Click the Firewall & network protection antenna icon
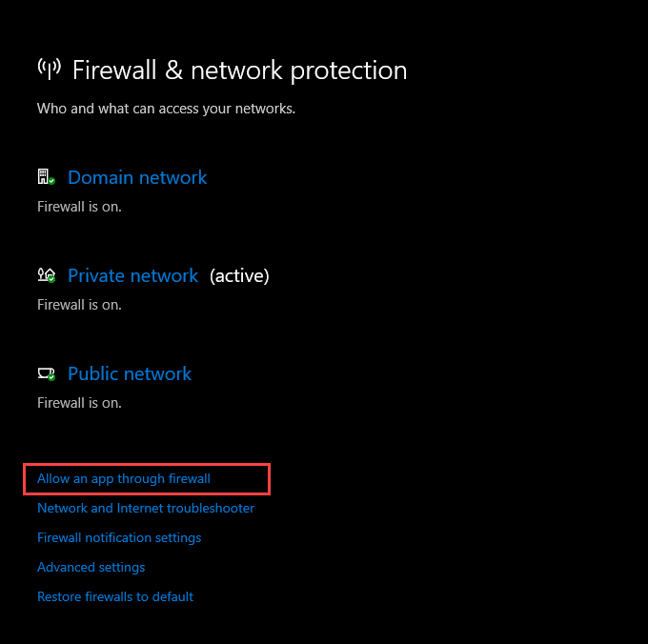Viewport: 648px width, 644px height. click(49, 69)
